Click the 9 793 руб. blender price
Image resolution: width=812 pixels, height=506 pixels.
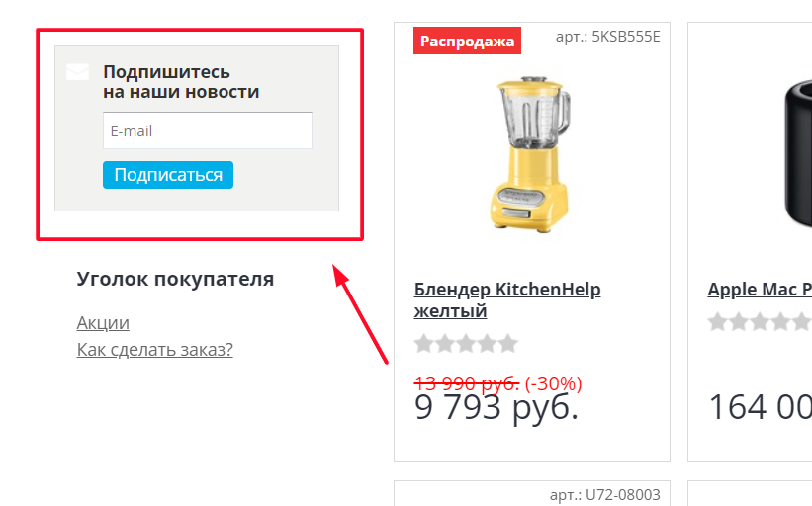click(x=496, y=408)
